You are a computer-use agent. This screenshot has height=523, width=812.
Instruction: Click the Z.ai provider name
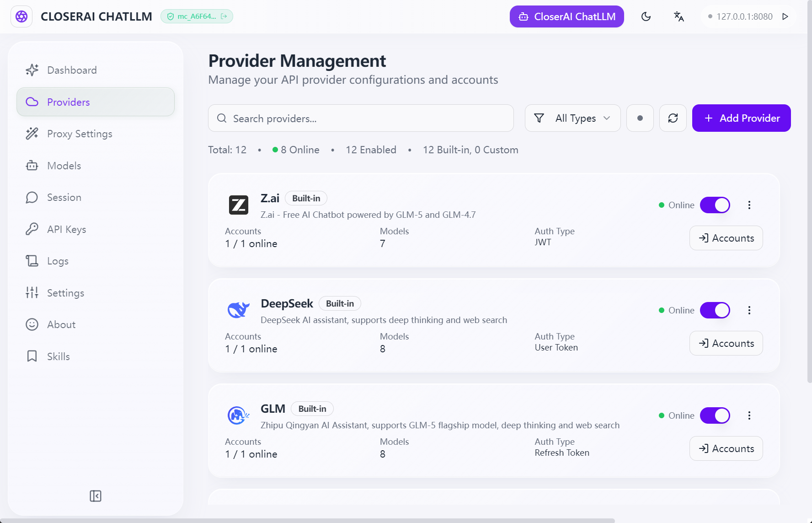click(x=270, y=198)
